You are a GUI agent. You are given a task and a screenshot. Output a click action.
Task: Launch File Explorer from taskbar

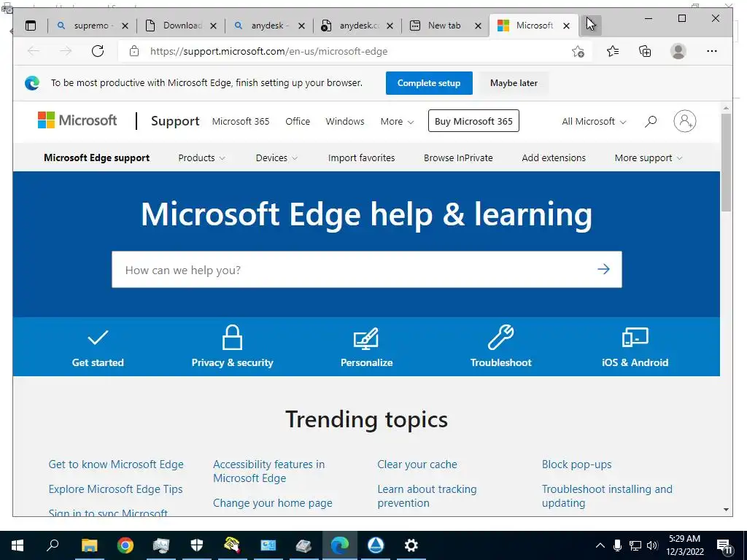pyautogui.click(x=89, y=545)
